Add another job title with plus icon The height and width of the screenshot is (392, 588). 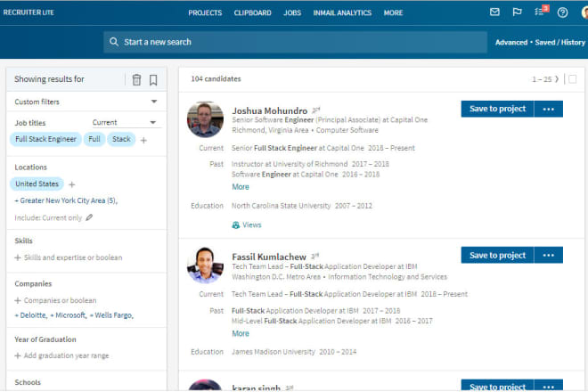(x=143, y=140)
